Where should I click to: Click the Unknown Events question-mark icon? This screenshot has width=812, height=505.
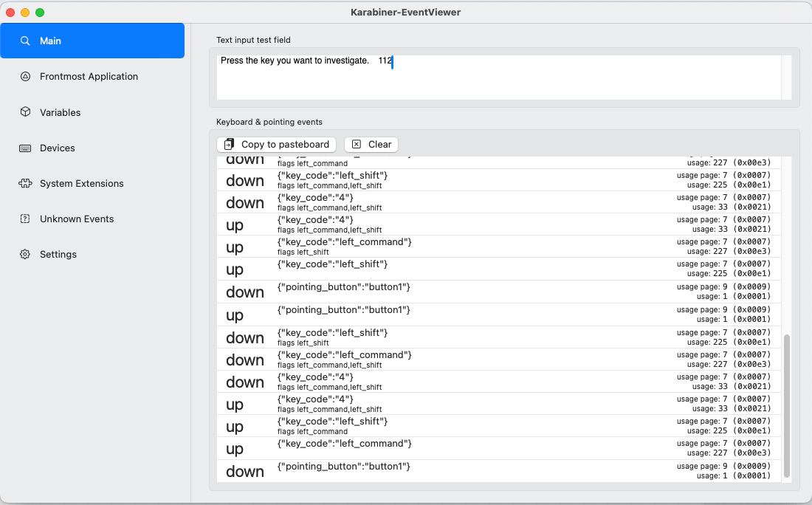click(x=25, y=219)
